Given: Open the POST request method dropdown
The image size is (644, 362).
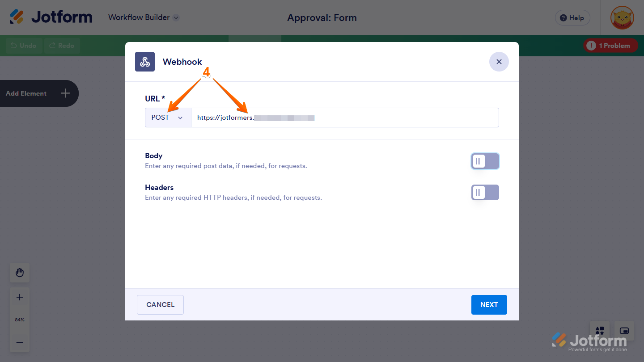Looking at the screenshot, I should pyautogui.click(x=168, y=117).
